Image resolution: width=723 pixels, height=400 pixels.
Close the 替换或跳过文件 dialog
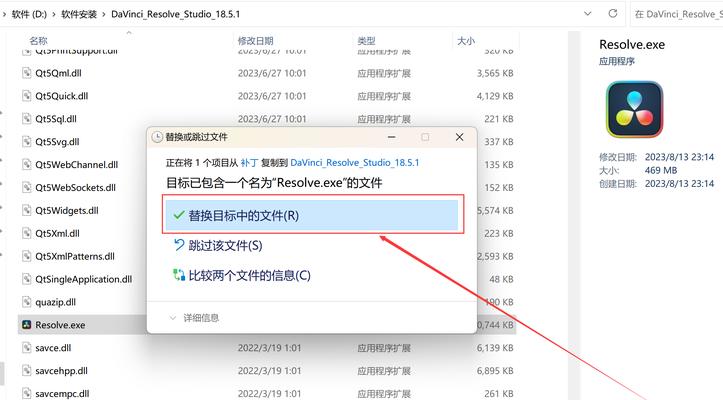tap(459, 137)
